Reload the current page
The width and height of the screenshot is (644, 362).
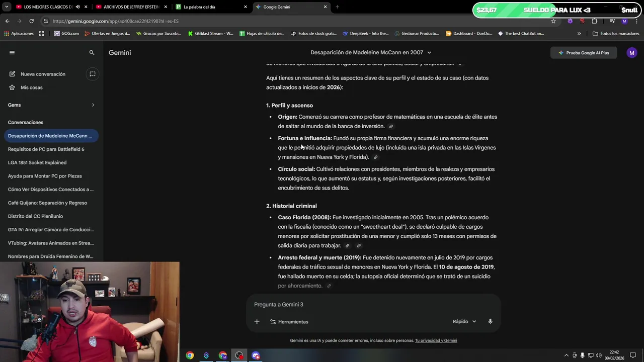point(31,21)
